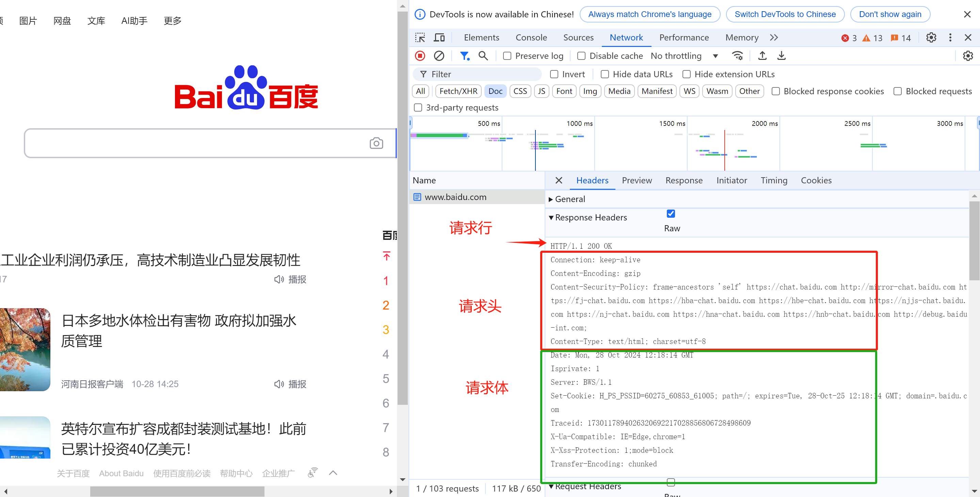Open the Performance tab

coord(684,37)
